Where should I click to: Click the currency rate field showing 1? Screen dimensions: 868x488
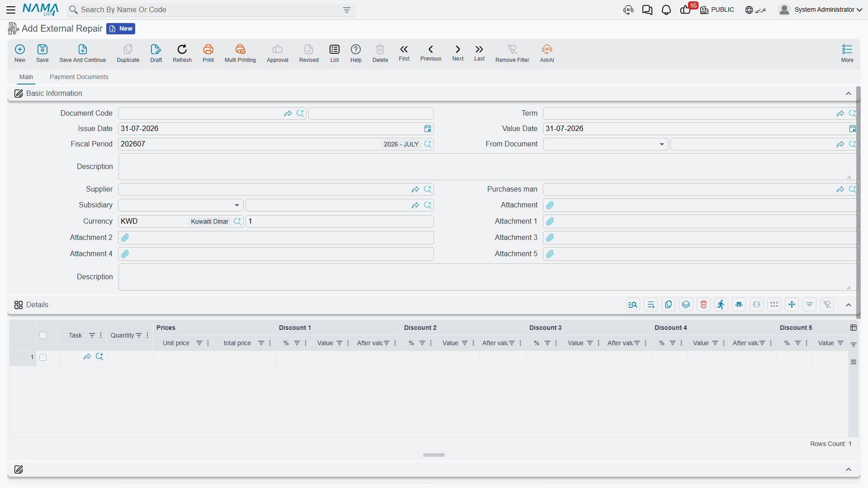(x=340, y=221)
